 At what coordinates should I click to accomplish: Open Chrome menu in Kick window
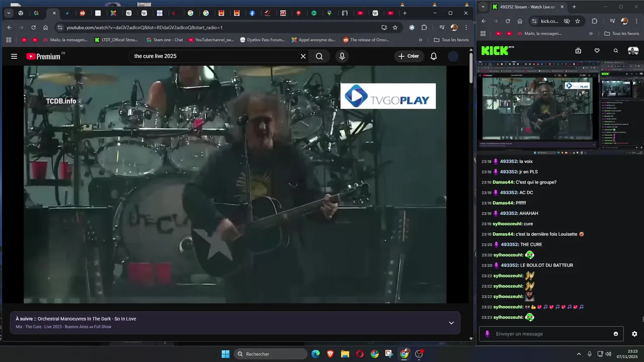click(636, 21)
